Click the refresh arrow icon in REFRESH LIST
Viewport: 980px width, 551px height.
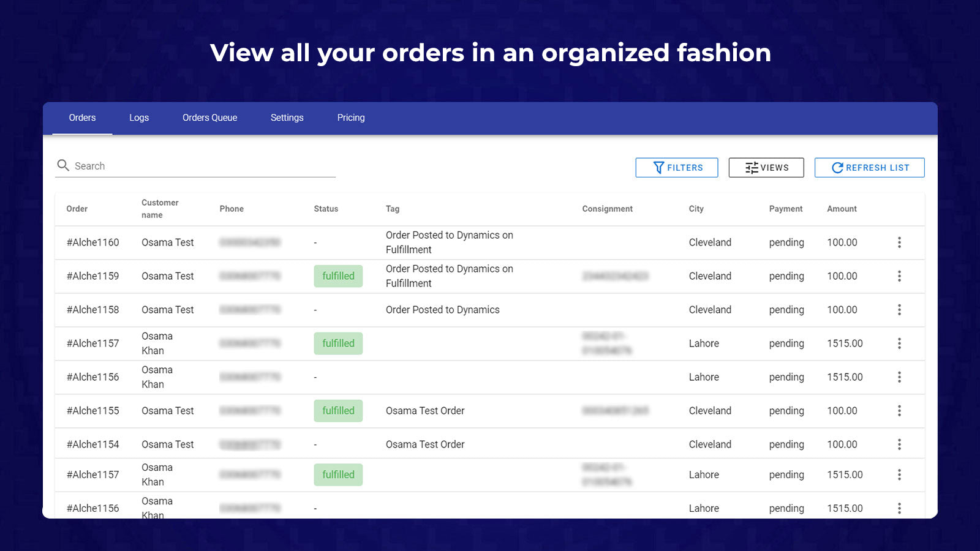[x=836, y=167]
